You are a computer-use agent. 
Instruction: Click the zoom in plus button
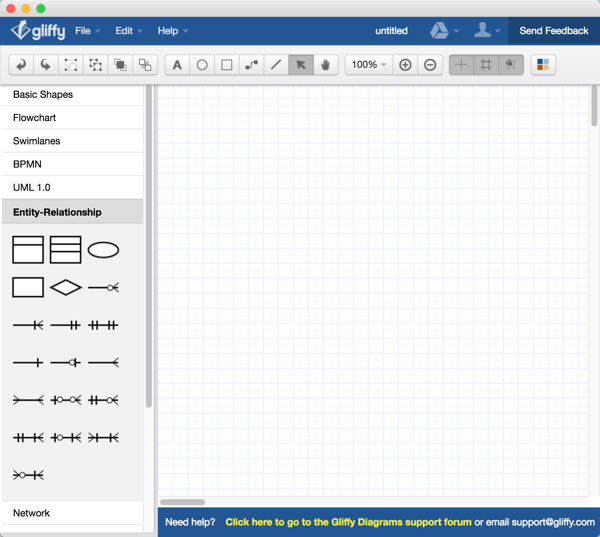(405, 65)
